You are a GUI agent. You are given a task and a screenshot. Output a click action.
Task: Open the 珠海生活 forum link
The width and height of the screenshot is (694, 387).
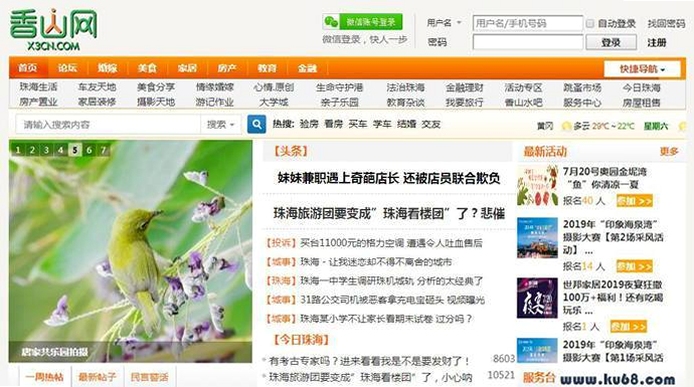(39, 87)
